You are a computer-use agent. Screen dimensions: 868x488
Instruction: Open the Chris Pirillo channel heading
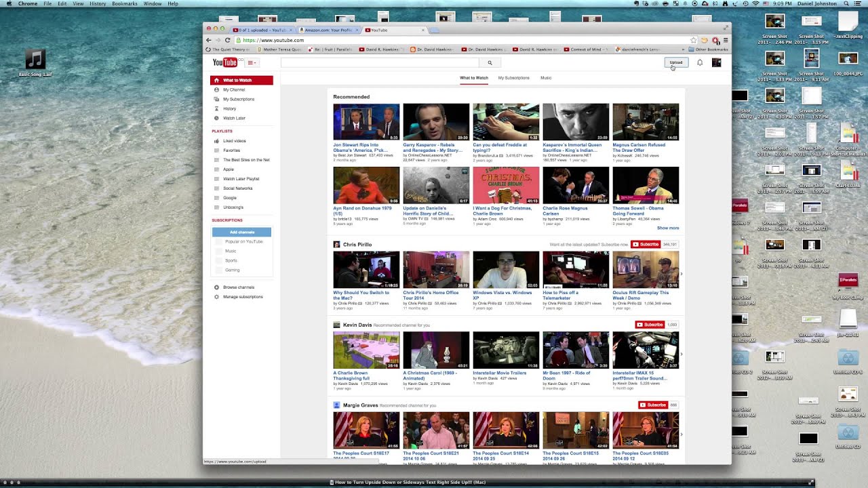(x=357, y=245)
